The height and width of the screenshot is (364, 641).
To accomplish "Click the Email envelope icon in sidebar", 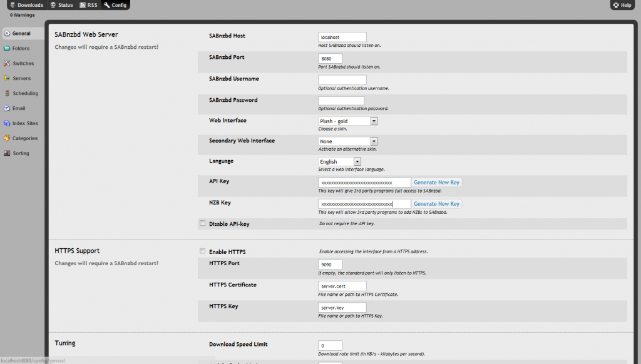I will point(7,108).
